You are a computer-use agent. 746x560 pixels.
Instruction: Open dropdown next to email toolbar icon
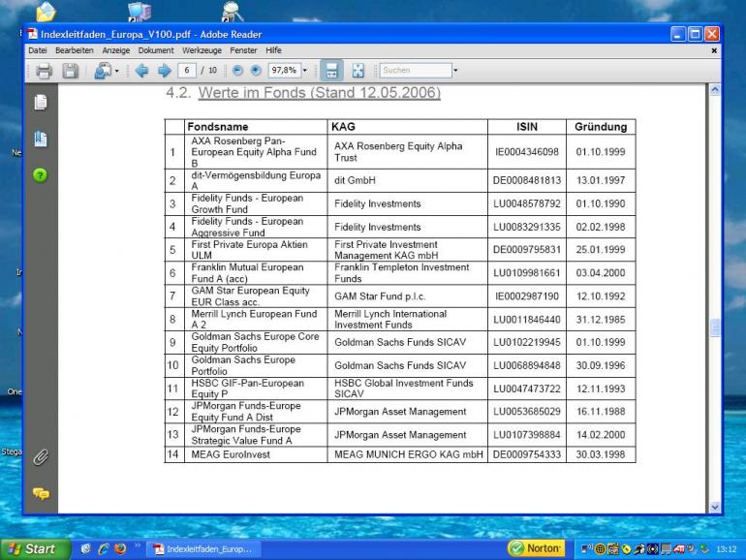[116, 72]
